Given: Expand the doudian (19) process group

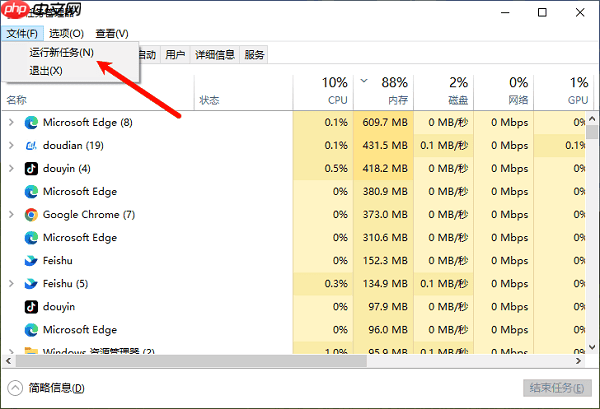Looking at the screenshot, I should (x=11, y=145).
